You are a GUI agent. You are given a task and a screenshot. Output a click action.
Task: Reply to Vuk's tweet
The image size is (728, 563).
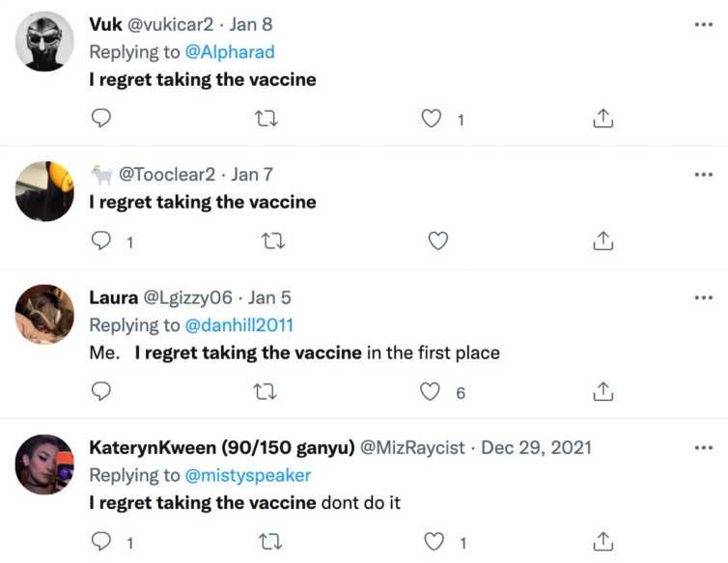coord(100,119)
